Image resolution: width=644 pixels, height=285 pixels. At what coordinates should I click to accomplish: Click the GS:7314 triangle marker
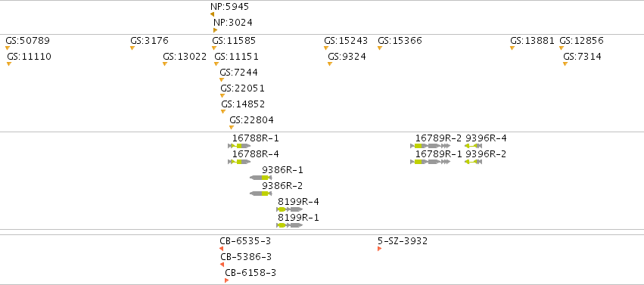click(565, 64)
